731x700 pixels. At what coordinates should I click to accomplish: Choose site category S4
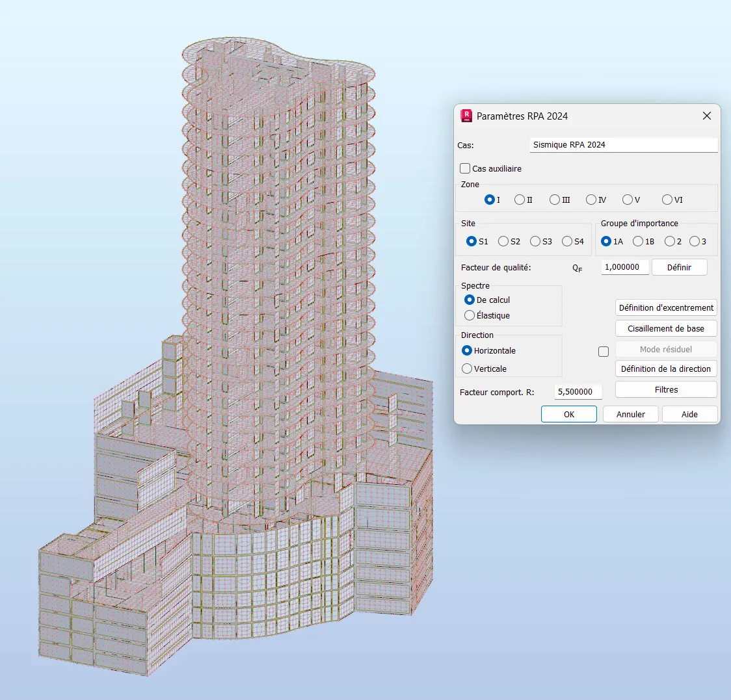[567, 241]
